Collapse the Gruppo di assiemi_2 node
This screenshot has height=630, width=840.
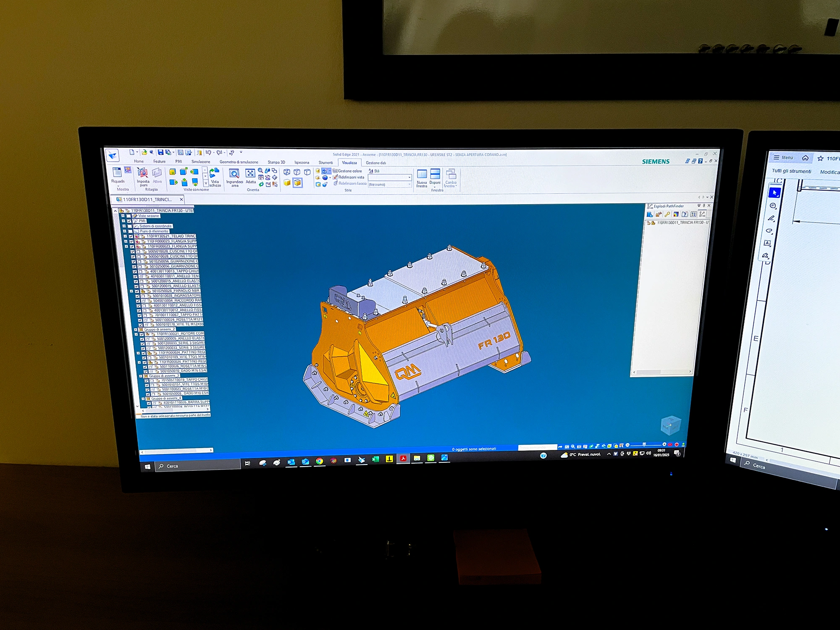(135, 330)
